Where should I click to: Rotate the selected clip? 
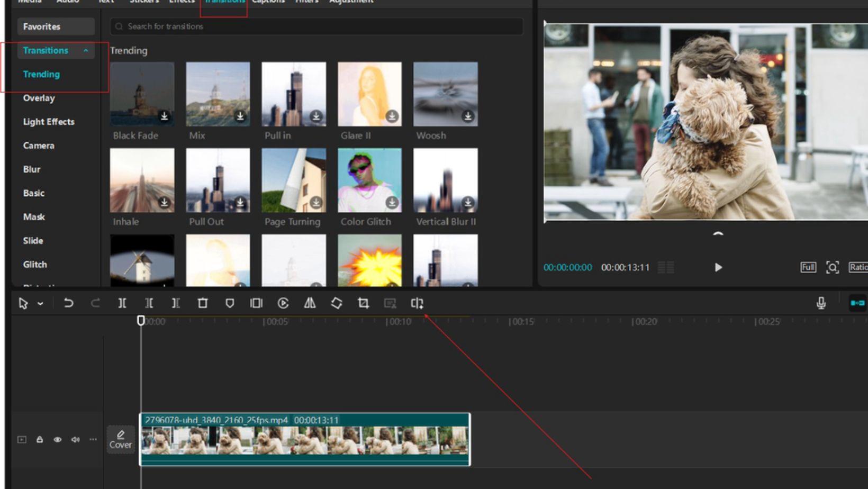coord(337,303)
